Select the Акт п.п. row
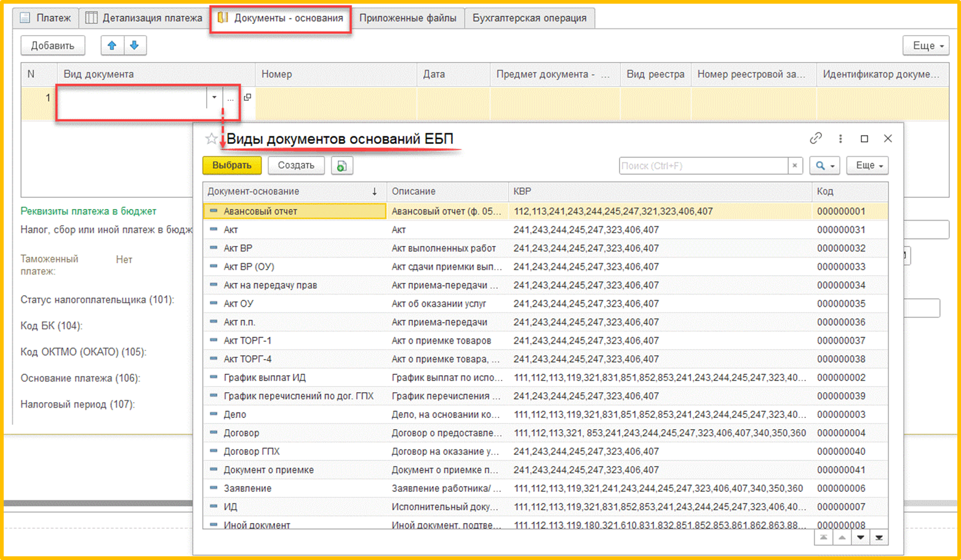Image resolution: width=961 pixels, height=560 pixels. point(545,322)
